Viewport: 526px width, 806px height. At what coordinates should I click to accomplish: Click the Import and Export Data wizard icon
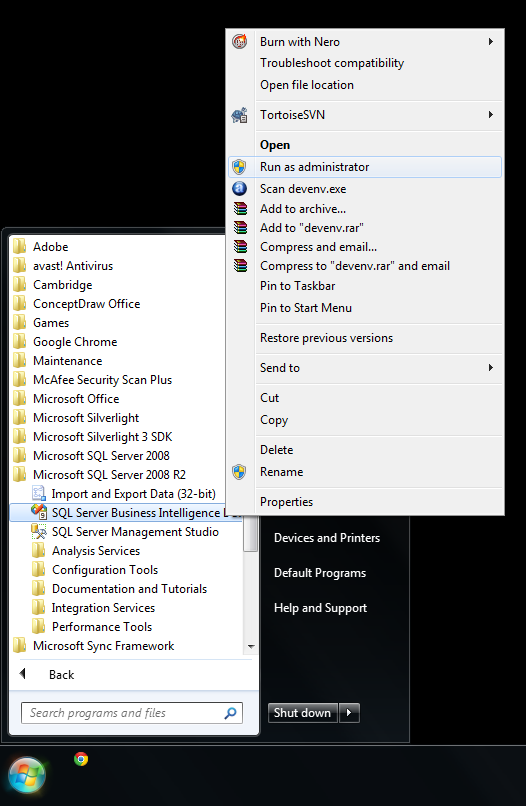39,493
